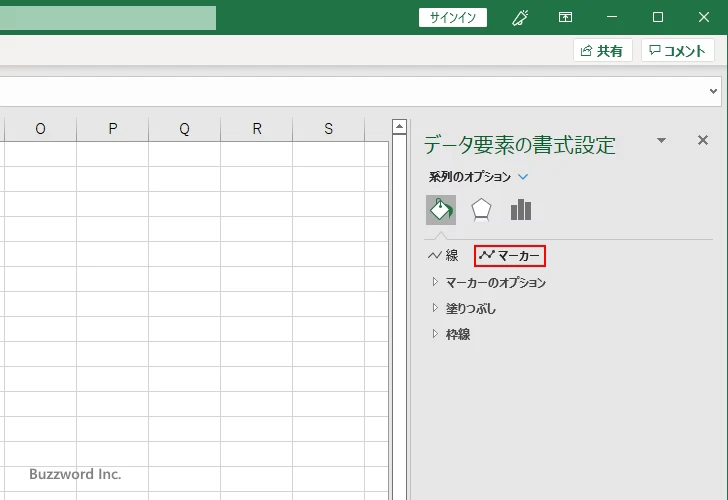Viewport: 728px width, 500px height.
Task: Switch to the マーカー tab
Action: pyautogui.click(x=510, y=256)
